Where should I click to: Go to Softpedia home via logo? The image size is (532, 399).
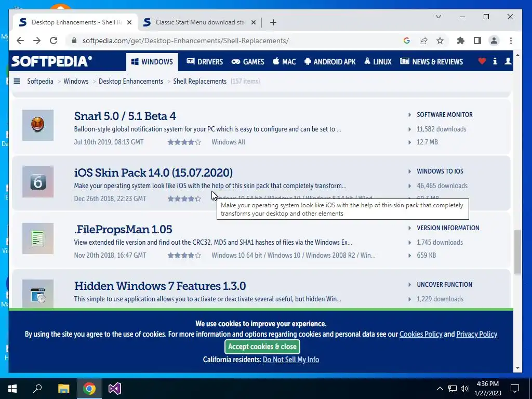click(51, 61)
